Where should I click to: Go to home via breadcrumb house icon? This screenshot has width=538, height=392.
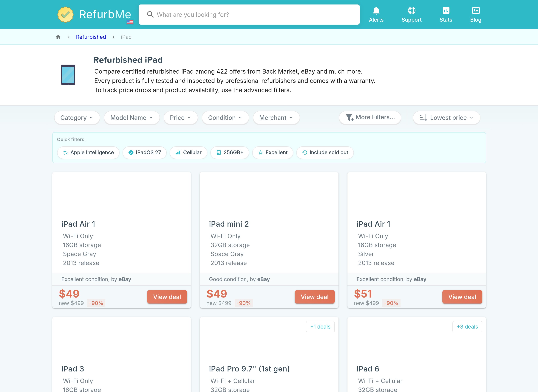click(x=58, y=37)
